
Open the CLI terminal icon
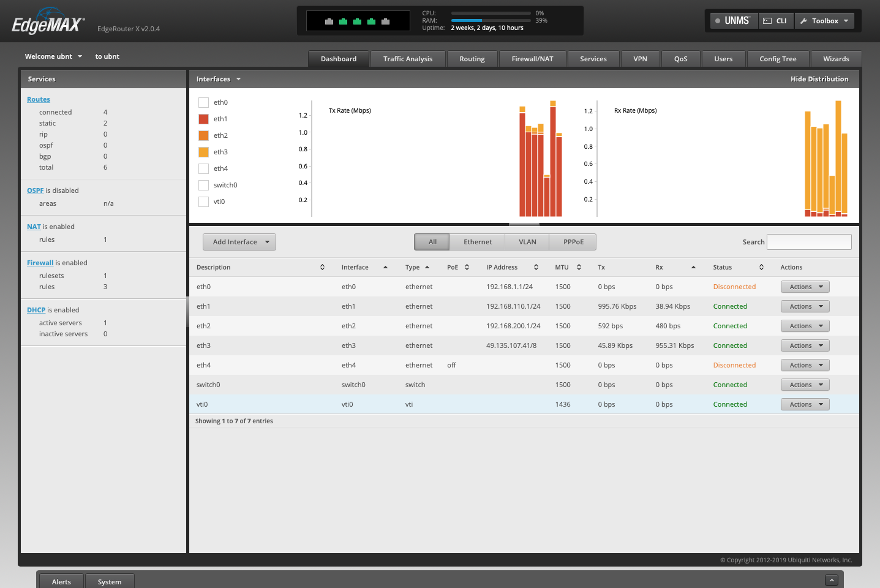tap(767, 21)
